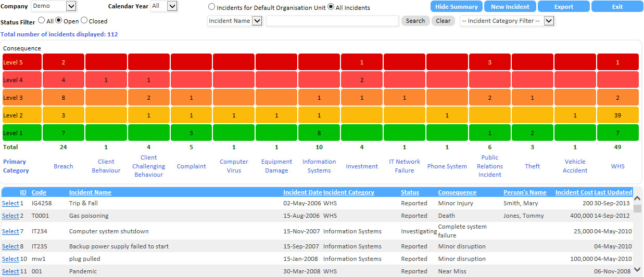Screen dimensions: 644x277
Task: Sort table by Incident Date column header
Action: click(302, 192)
